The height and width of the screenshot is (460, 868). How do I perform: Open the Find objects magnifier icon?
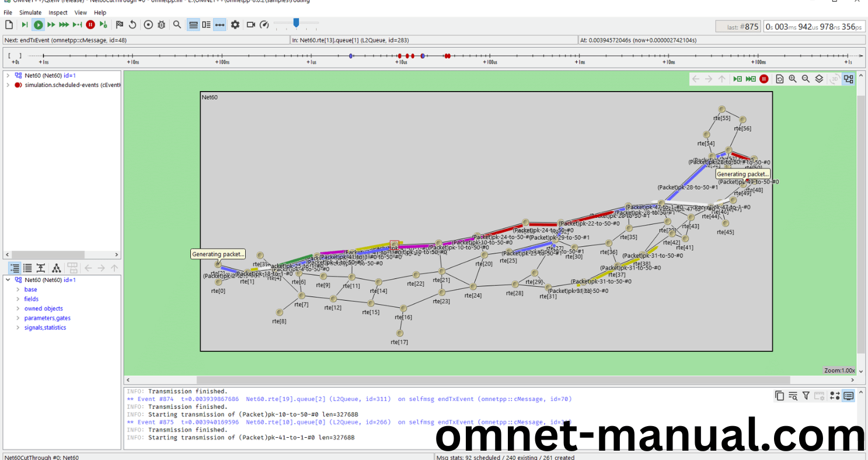coord(177,25)
